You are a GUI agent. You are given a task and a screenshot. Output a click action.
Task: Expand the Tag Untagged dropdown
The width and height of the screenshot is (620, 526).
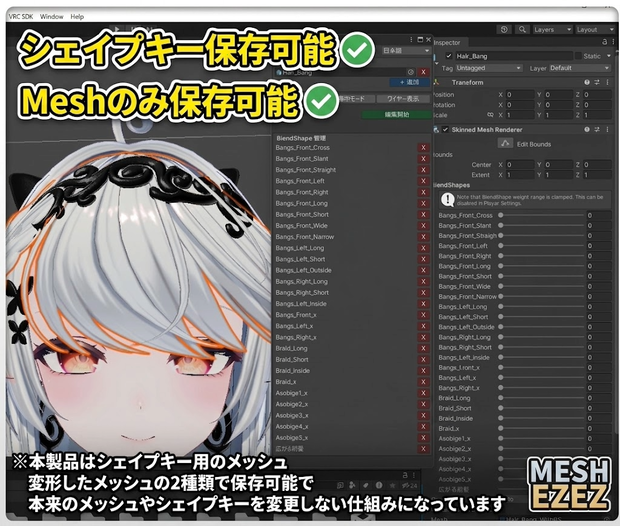489,68
